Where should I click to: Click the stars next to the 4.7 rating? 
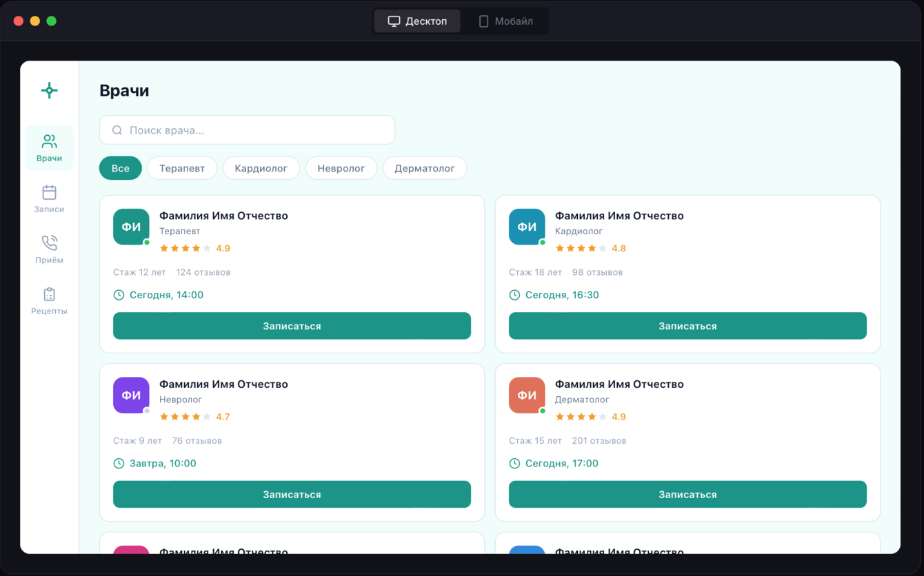coord(185,417)
